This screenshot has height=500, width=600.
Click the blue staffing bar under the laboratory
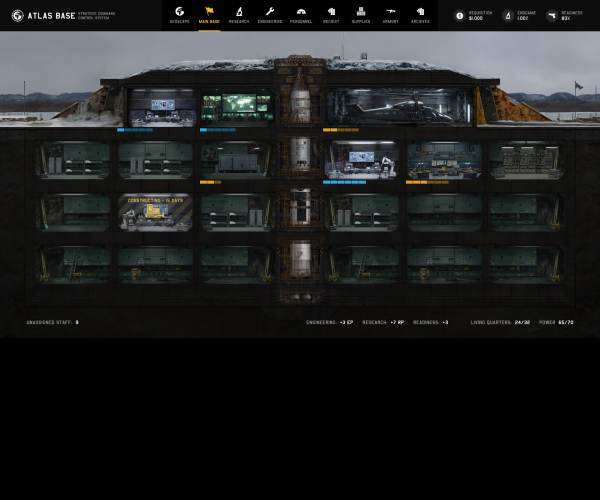pos(344,182)
